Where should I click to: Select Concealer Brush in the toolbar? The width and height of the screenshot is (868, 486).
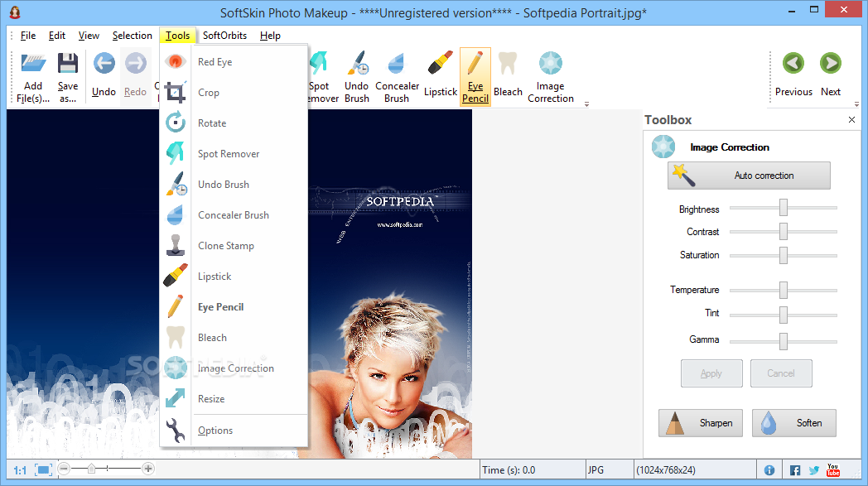(397, 76)
